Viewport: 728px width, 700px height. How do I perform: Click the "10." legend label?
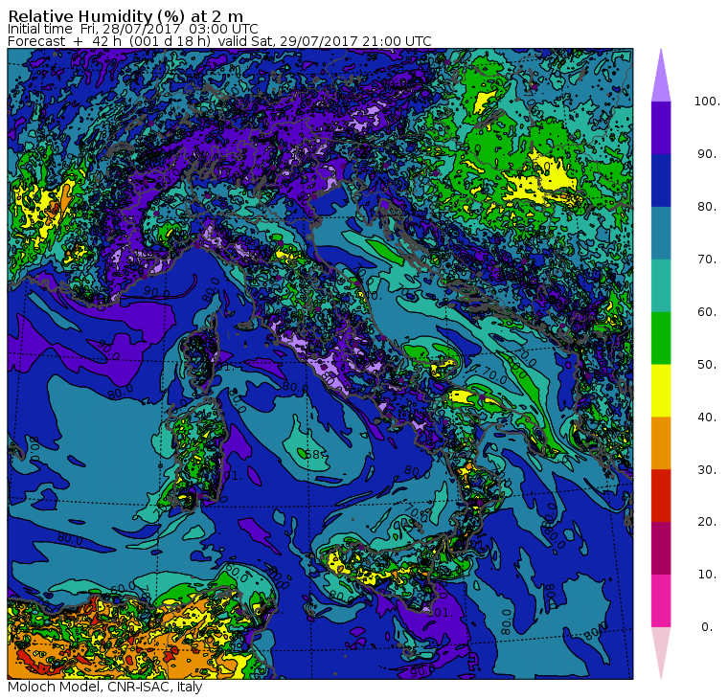tap(707, 575)
